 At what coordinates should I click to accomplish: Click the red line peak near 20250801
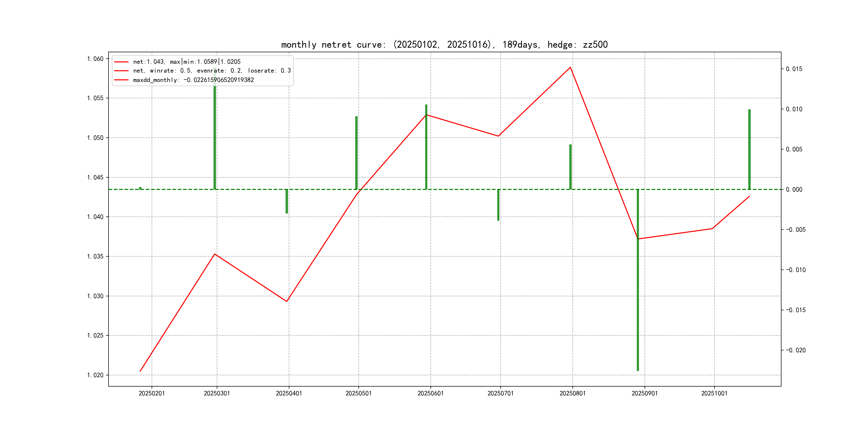click(570, 68)
